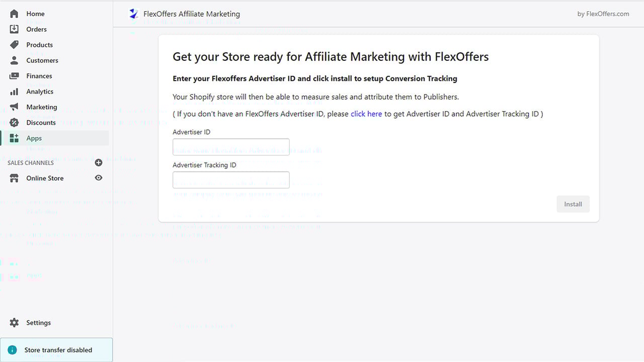Viewport: 644px width, 362px height.
Task: Open the Settings gear icon
Action: (x=14, y=323)
